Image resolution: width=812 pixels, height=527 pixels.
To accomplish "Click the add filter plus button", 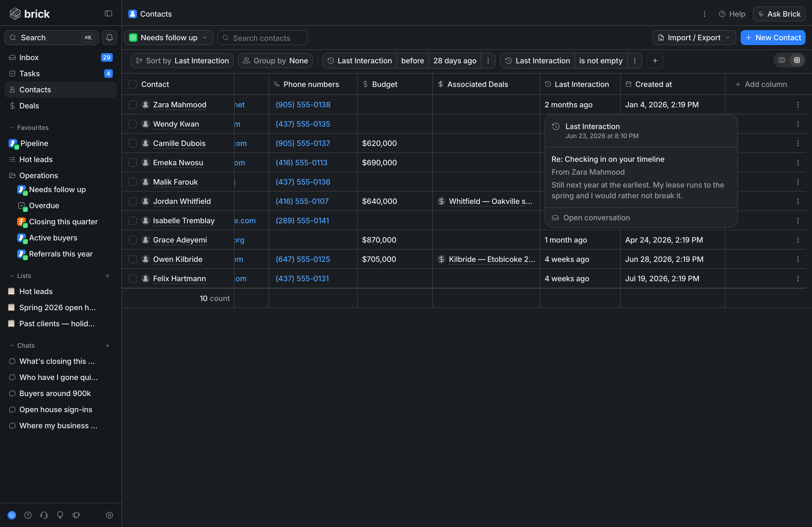I will click(x=655, y=61).
